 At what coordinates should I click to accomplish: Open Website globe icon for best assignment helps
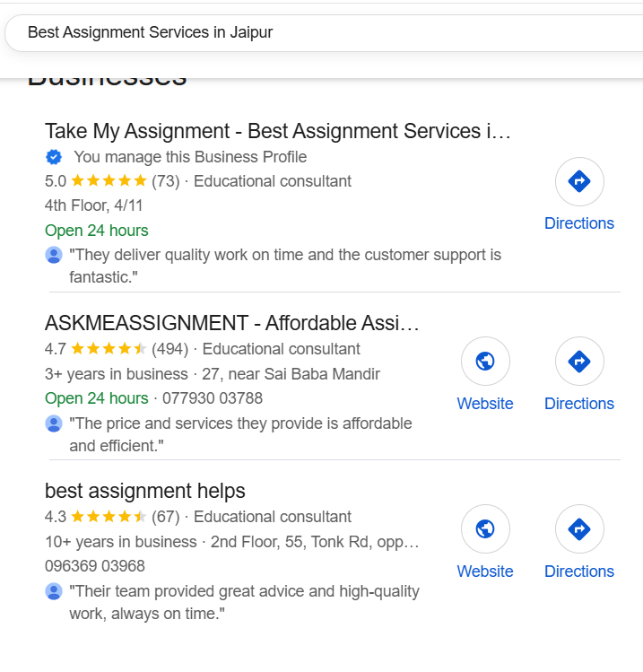(x=485, y=529)
